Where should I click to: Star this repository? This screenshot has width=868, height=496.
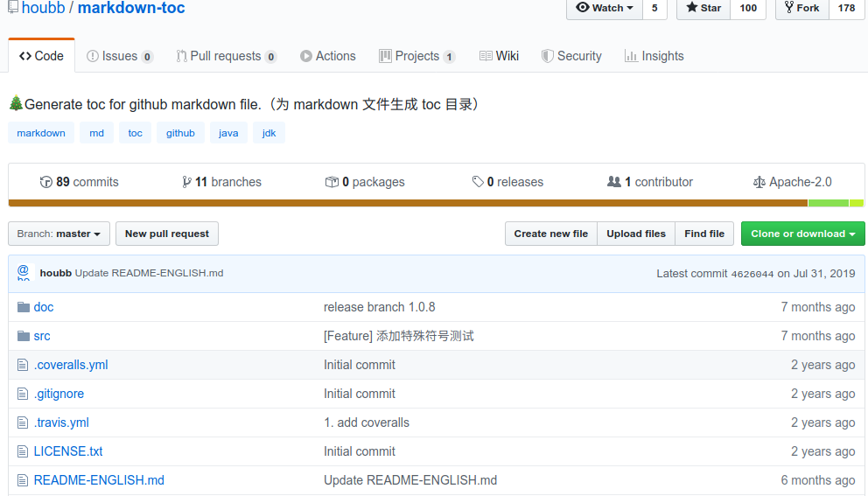tap(703, 8)
